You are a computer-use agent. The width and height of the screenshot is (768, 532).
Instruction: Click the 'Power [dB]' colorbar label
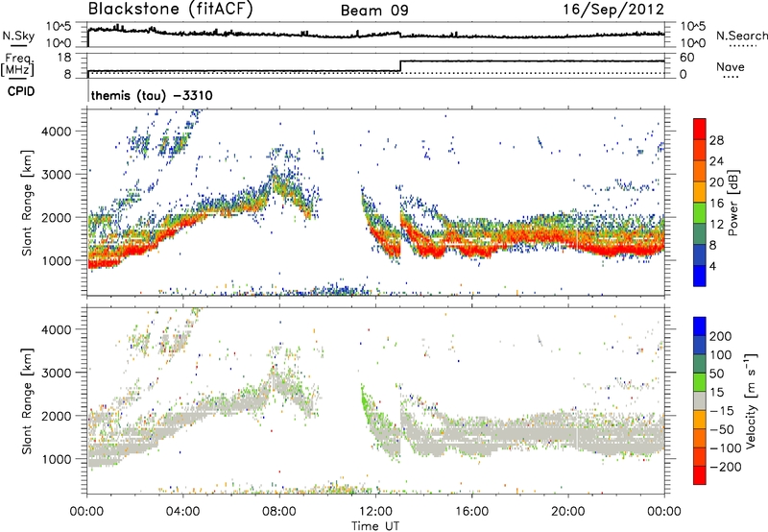click(x=732, y=203)
